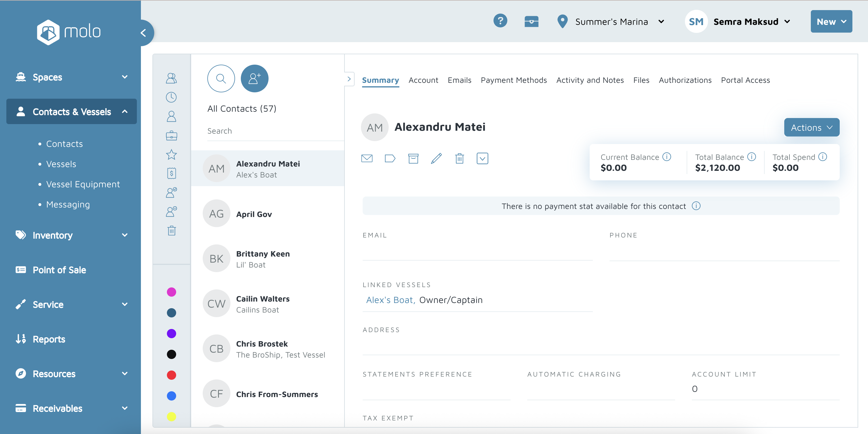This screenshot has height=434, width=868.
Task: Go to Vessel Equipment submenu
Action: 83,184
